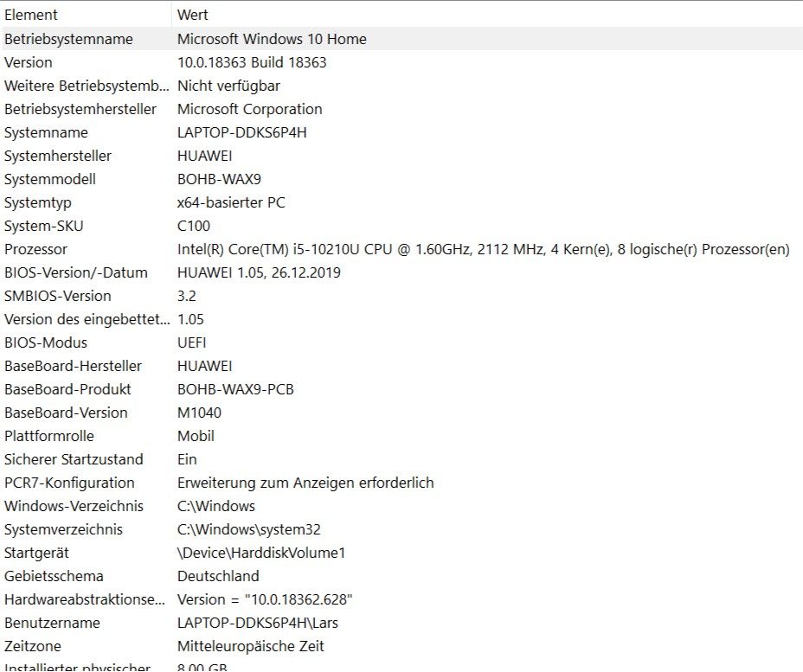Select the System-SKU row label
803x672 pixels.
[x=43, y=227]
